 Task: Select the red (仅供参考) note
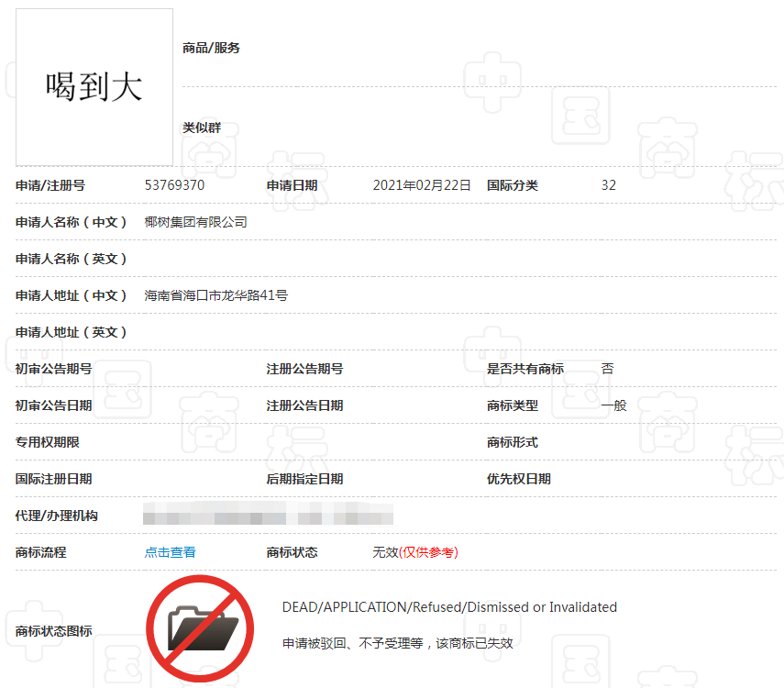coord(428,552)
